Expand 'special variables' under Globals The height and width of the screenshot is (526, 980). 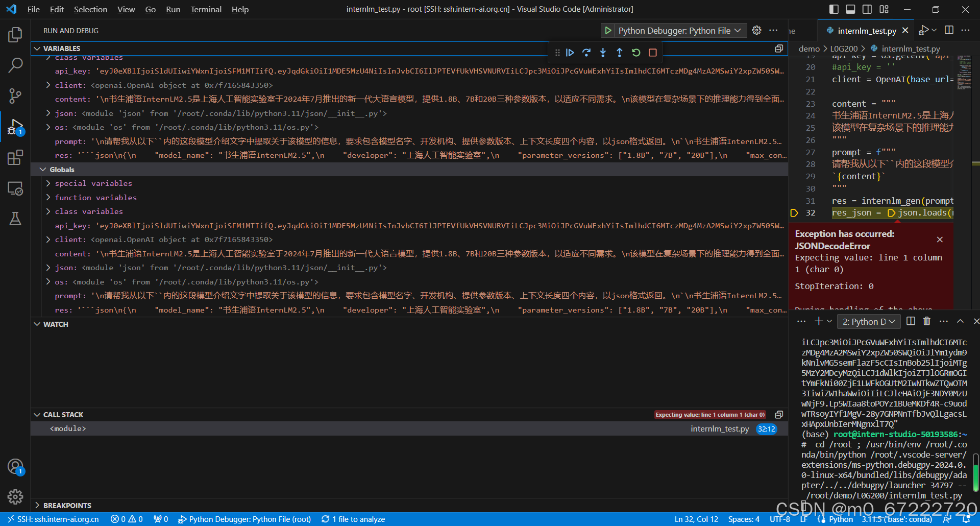pyautogui.click(x=48, y=183)
